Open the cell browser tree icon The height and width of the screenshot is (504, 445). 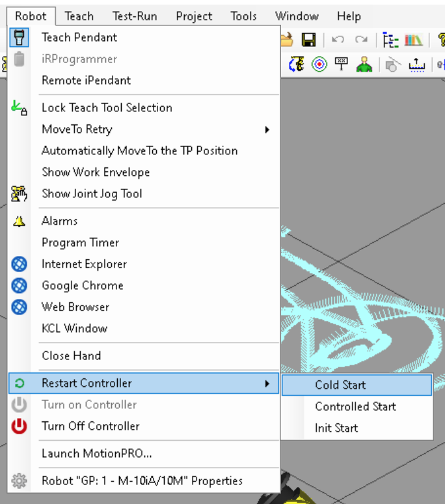(390, 40)
